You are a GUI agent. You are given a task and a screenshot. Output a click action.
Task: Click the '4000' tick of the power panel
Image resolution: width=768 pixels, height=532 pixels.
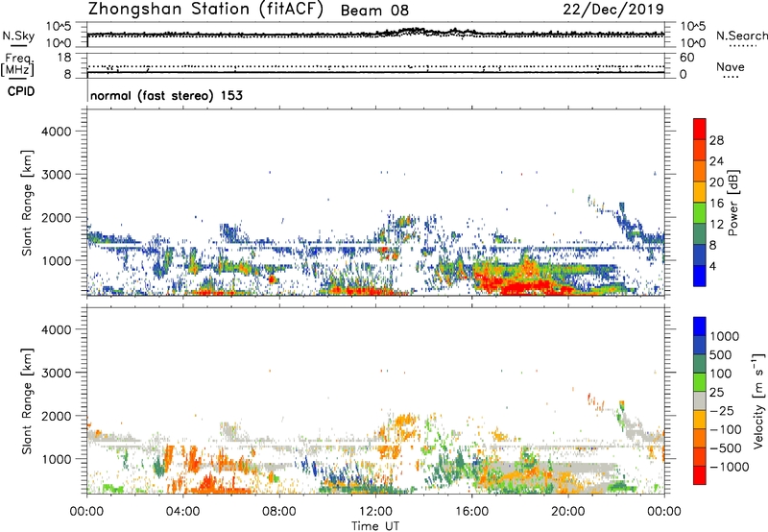click(x=57, y=132)
